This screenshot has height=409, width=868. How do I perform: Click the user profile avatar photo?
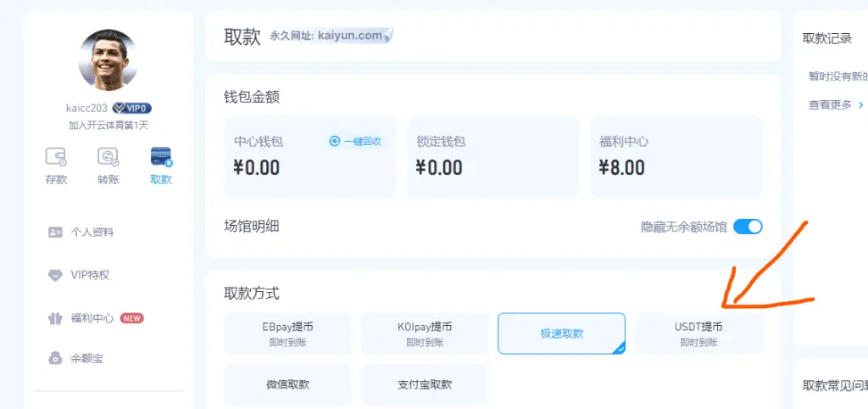coord(108,59)
